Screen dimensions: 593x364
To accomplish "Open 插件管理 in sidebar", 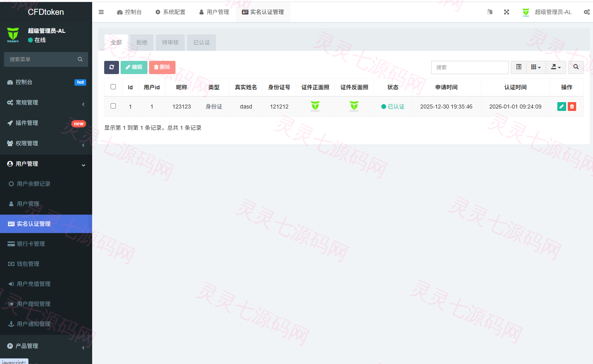I will pos(46,123).
